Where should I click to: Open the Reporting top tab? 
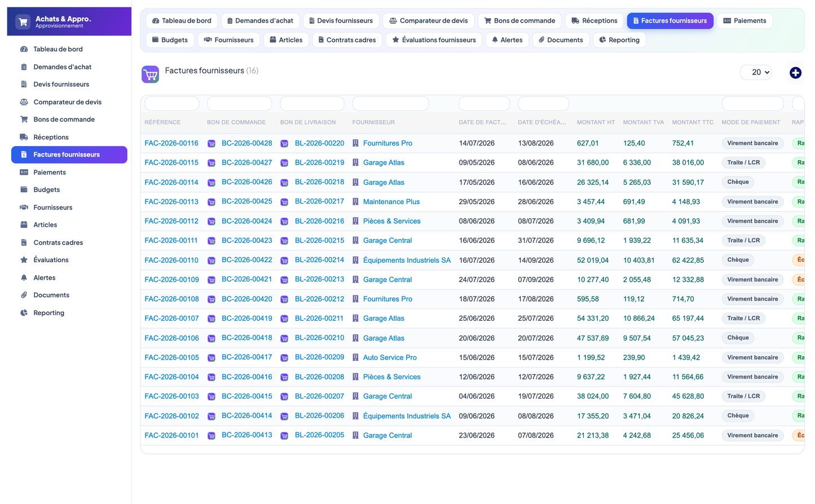619,40
